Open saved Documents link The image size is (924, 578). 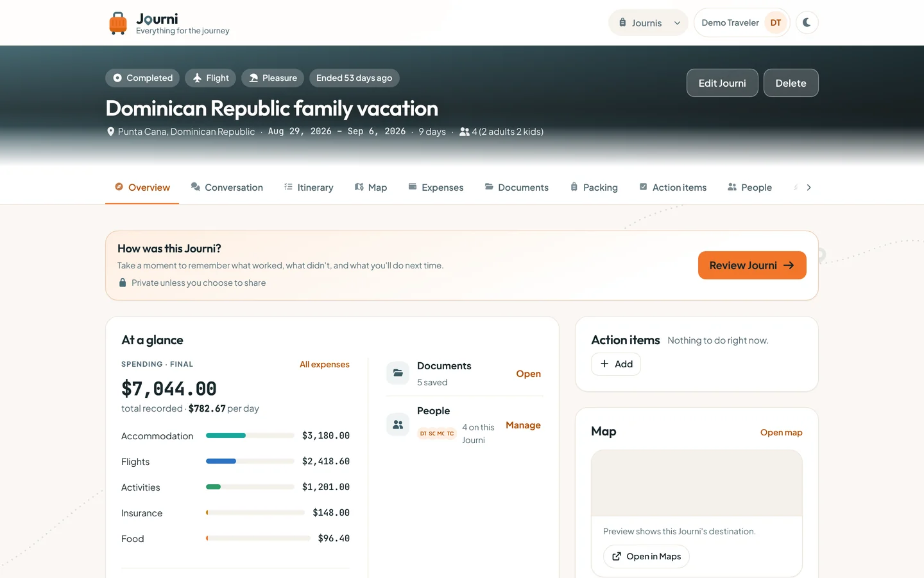(x=529, y=374)
